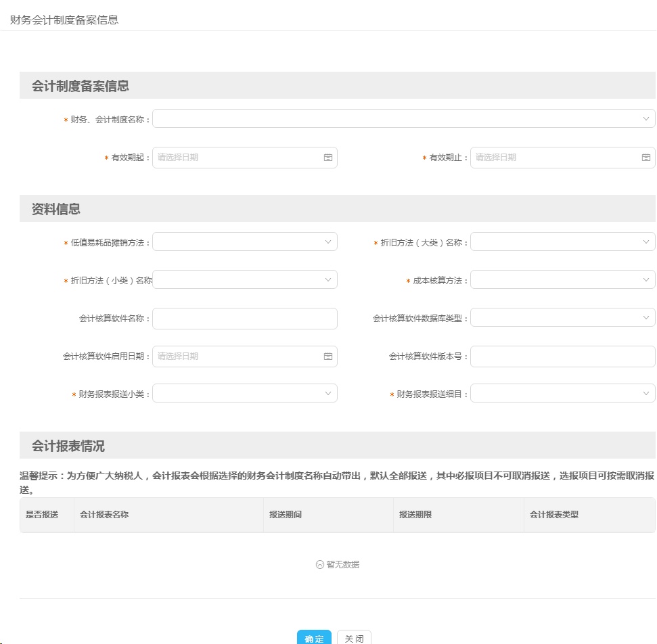Open 财务、会计制度名称 dropdown
Image resolution: width=657 pixels, height=644 pixels.
click(x=403, y=119)
